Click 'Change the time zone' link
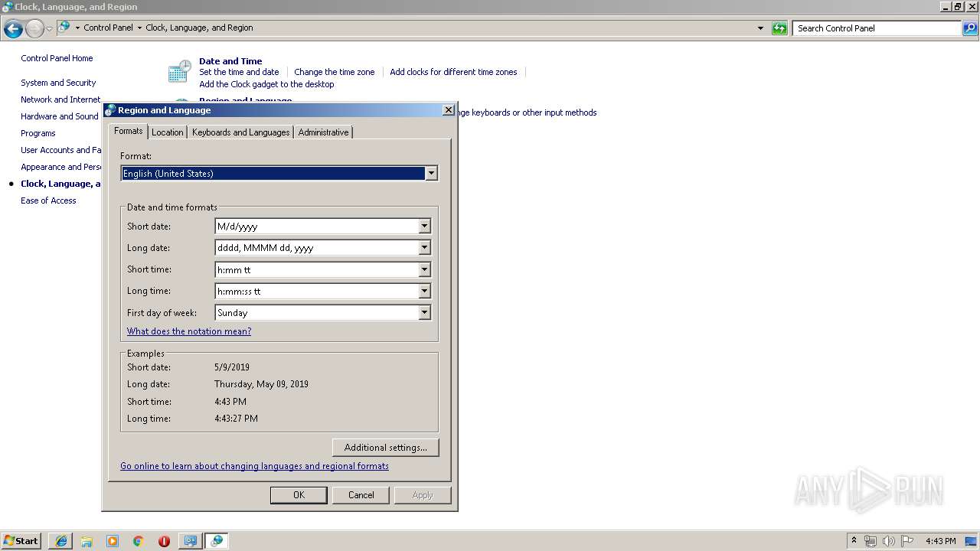The width and height of the screenshot is (980, 551). click(335, 72)
